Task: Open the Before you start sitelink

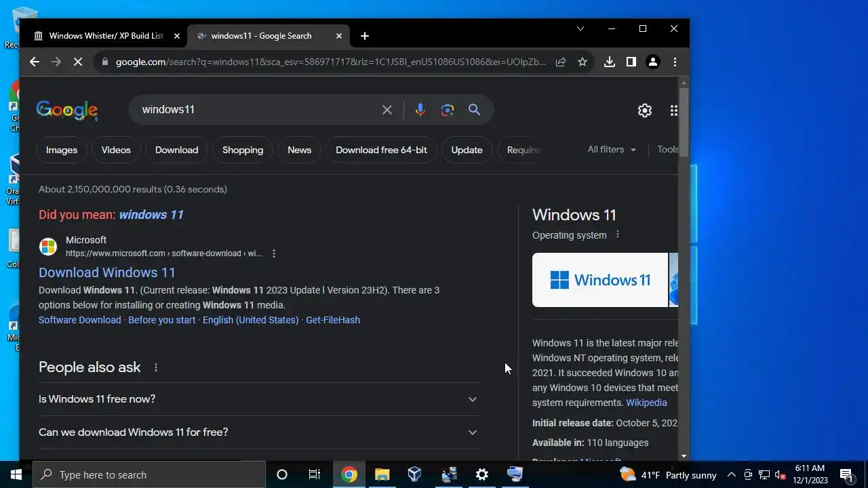Action: pyautogui.click(x=161, y=320)
